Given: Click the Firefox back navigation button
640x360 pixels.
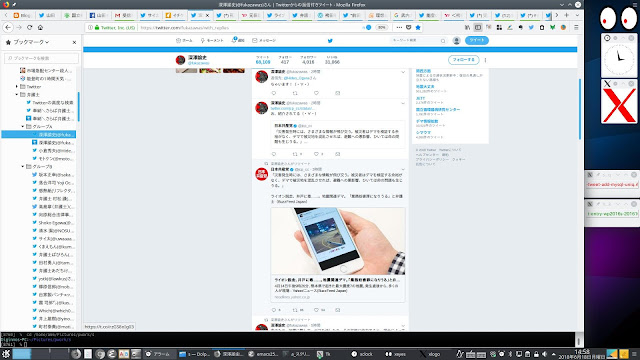Looking at the screenshot, I should click(8, 27).
